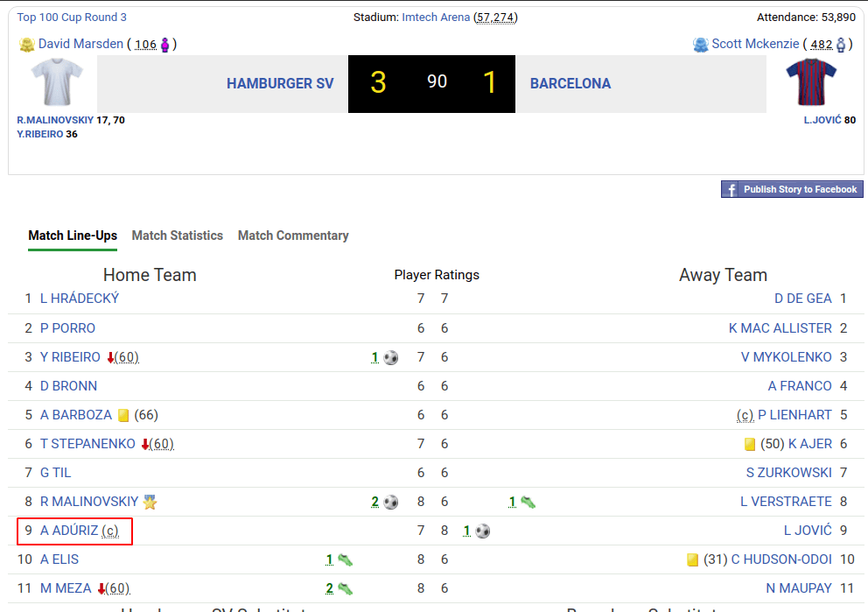
Task: Select the Match Line-Ups tab
Action: pyautogui.click(x=73, y=236)
